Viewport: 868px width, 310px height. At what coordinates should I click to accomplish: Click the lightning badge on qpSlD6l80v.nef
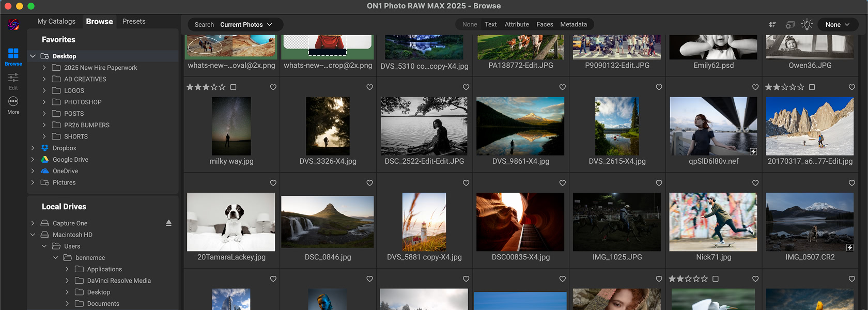[753, 151]
